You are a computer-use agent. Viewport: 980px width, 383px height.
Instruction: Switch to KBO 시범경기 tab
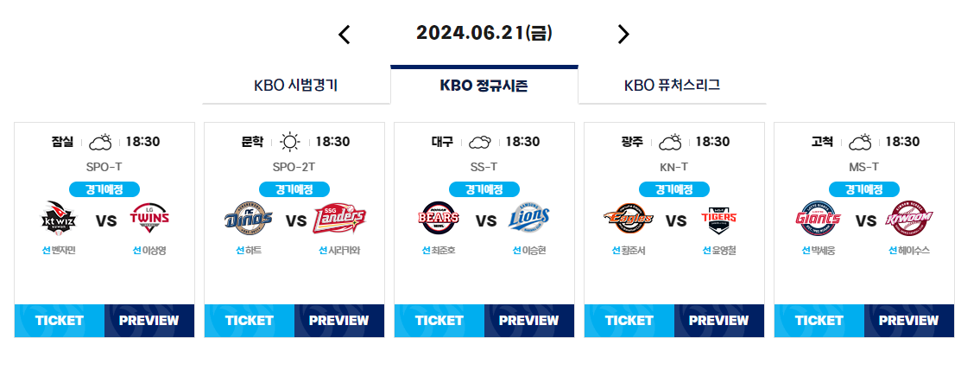[x=296, y=86]
